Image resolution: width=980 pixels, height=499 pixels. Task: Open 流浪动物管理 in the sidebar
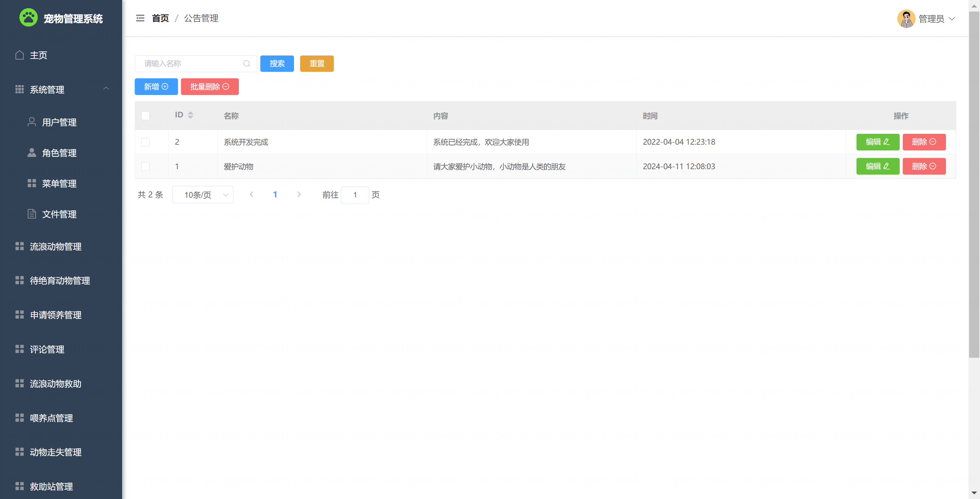tap(55, 247)
